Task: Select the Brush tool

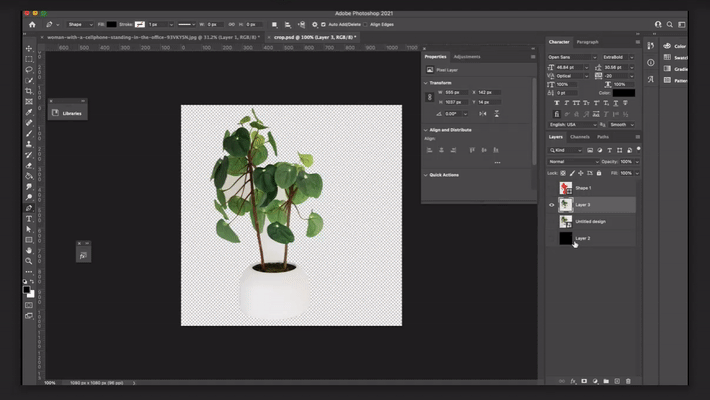Action: coord(29,134)
